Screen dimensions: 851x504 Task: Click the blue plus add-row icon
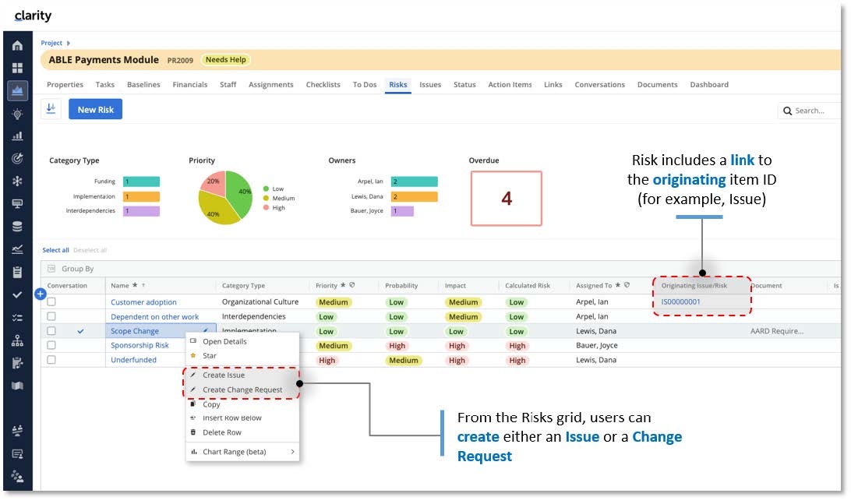[41, 294]
